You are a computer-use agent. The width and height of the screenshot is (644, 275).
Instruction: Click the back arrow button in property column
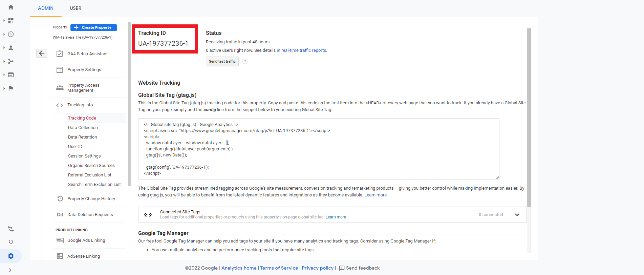point(42,53)
